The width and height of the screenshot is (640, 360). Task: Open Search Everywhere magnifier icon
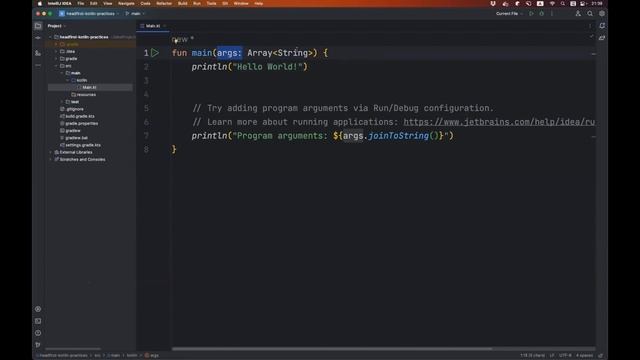pos(590,13)
